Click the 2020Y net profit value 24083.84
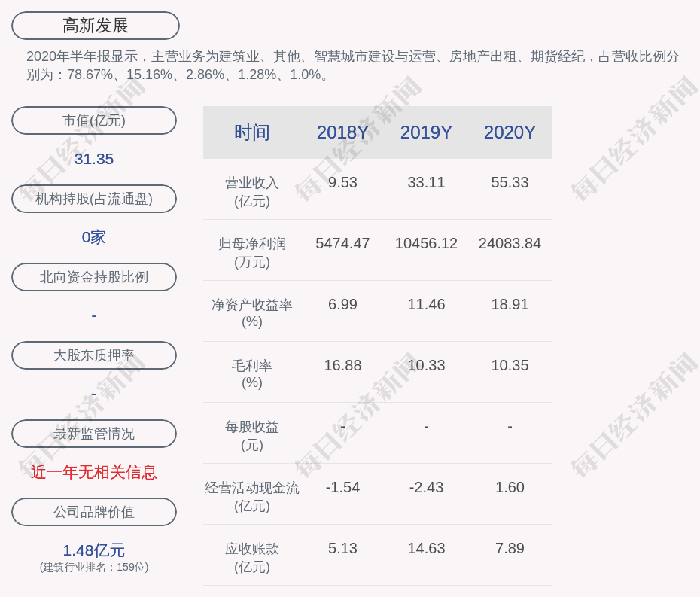This screenshot has height=597, width=700. 510,244
